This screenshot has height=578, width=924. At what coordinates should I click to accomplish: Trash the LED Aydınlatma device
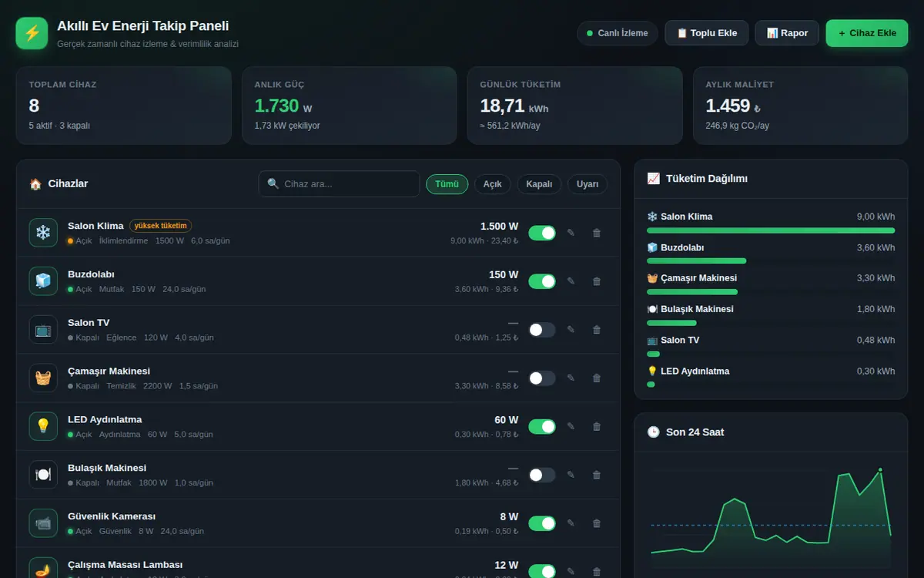tap(596, 426)
